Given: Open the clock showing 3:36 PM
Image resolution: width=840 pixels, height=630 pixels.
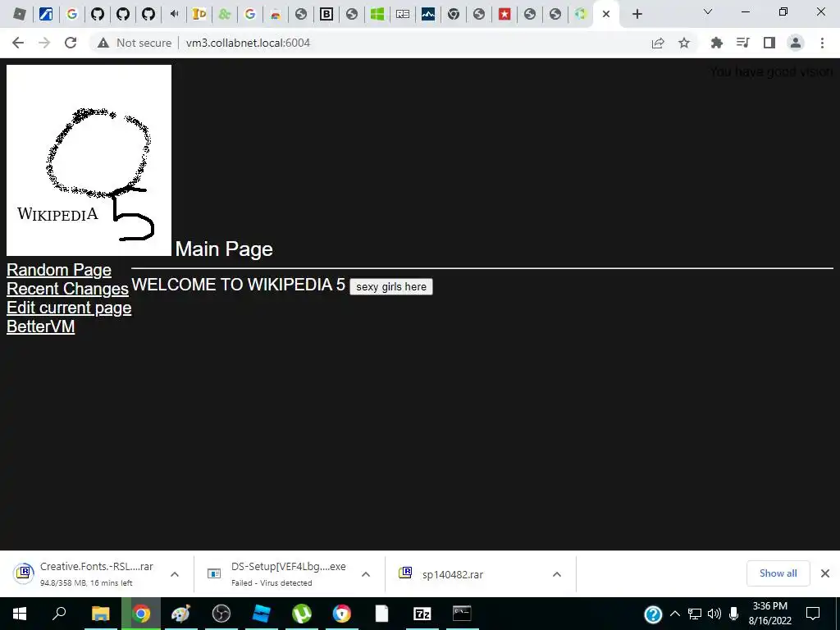Looking at the screenshot, I should click(769, 614).
